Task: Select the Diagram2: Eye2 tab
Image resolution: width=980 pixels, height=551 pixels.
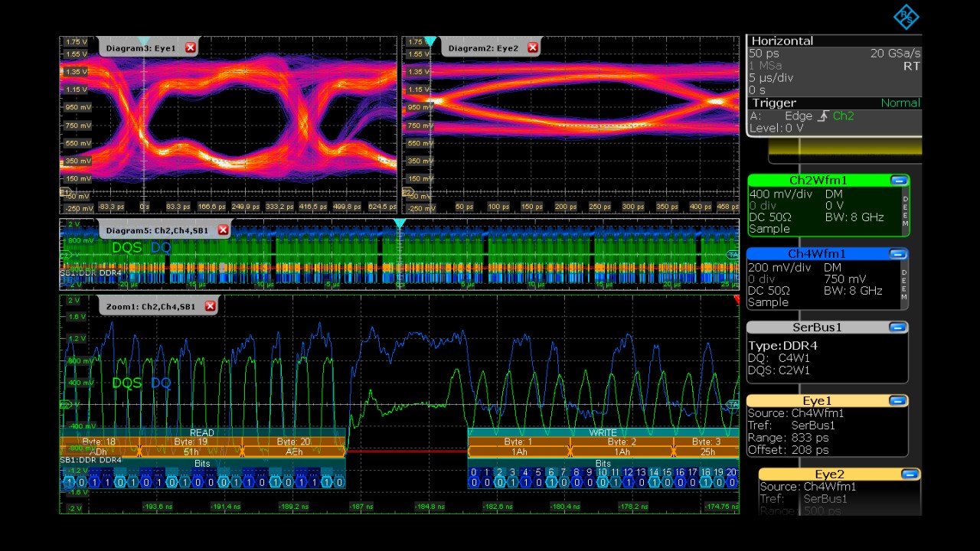Action: point(483,48)
